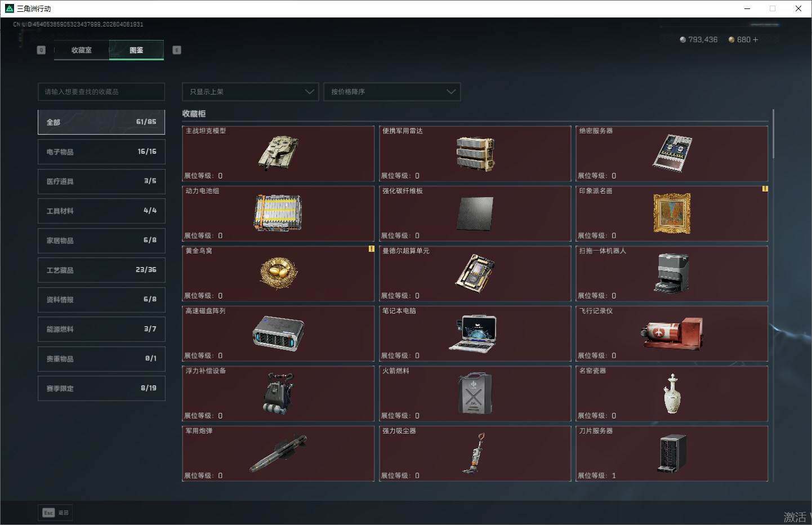
Task: Select the flight recorder item icon
Action: point(671,333)
